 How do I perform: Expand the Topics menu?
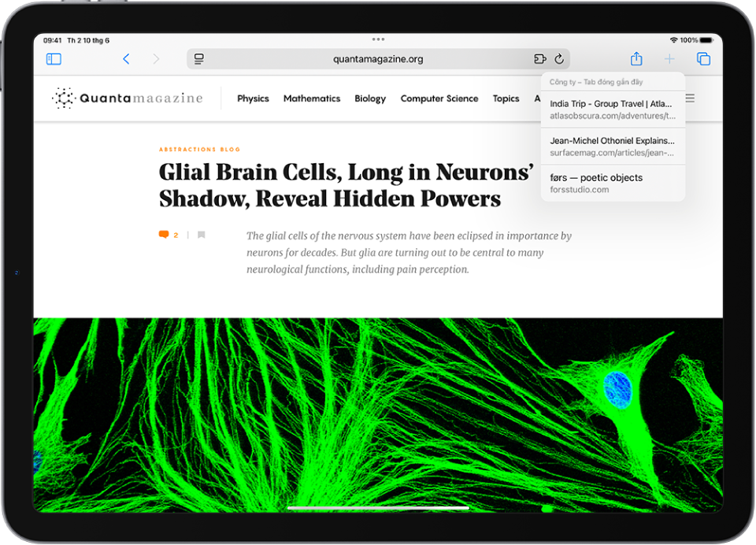click(506, 98)
